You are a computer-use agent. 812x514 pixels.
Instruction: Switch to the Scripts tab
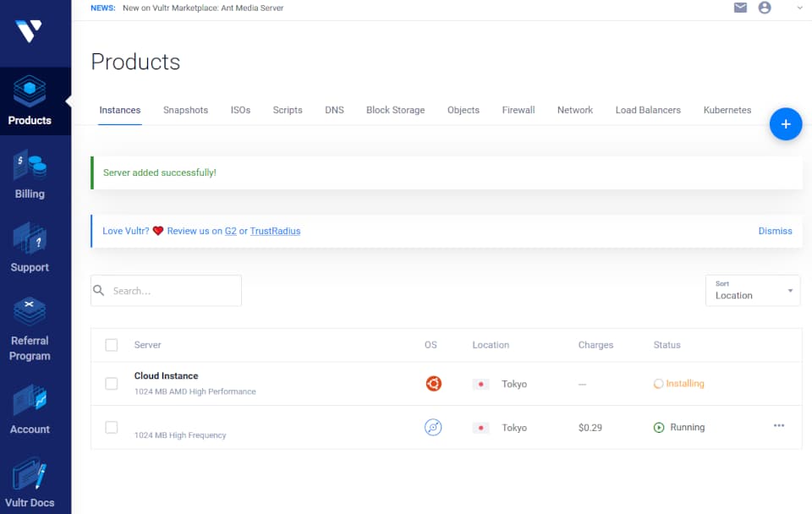tap(288, 110)
